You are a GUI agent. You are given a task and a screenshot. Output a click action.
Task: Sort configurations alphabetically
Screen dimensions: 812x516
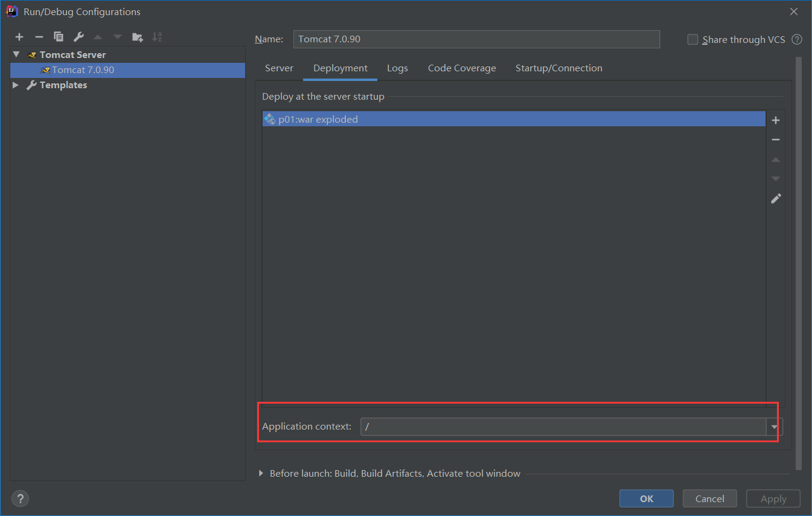click(x=157, y=37)
